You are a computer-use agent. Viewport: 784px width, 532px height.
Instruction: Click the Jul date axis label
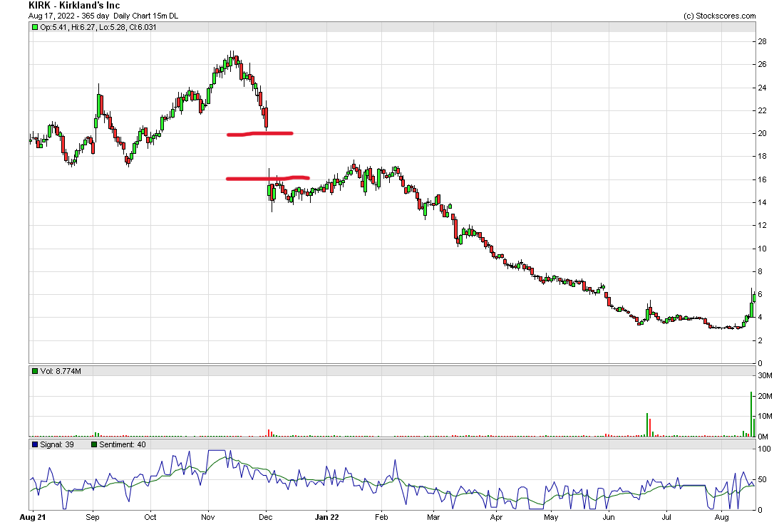coord(666,518)
